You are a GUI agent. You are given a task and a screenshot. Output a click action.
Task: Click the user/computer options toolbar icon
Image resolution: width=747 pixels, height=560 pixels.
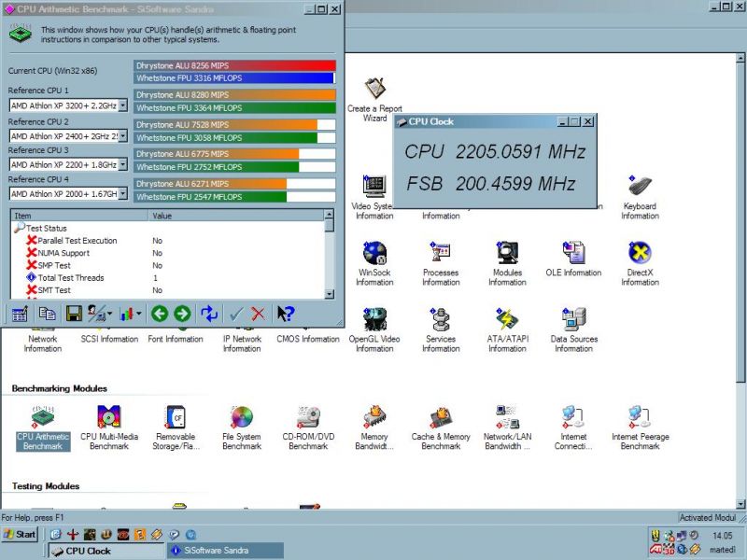[96, 314]
